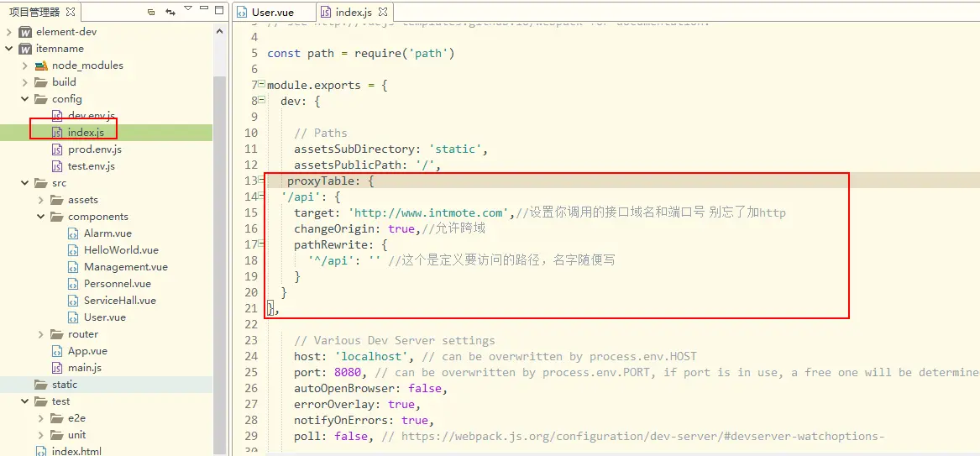
Task: Fold the pathRewrite block at line 17
Action: click(263, 244)
